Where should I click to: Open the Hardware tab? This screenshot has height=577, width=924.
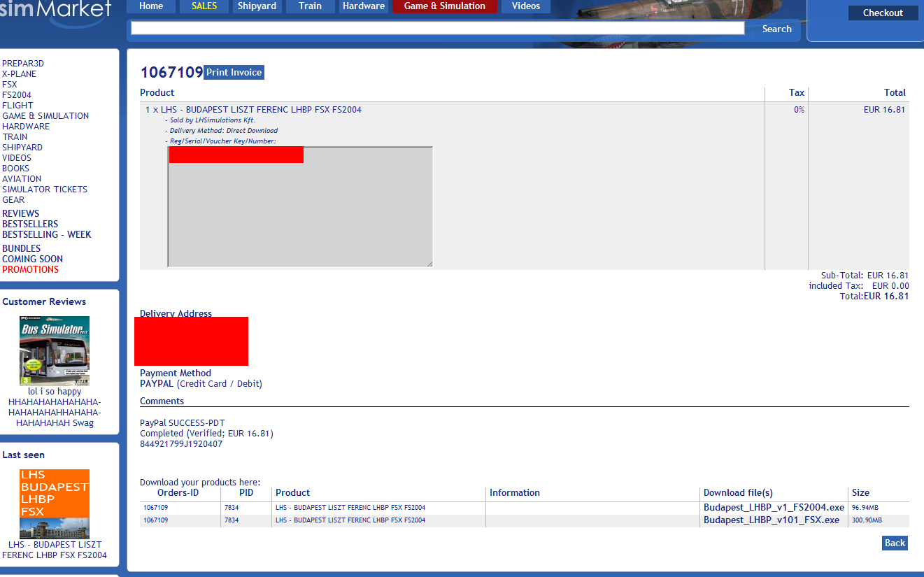(364, 6)
